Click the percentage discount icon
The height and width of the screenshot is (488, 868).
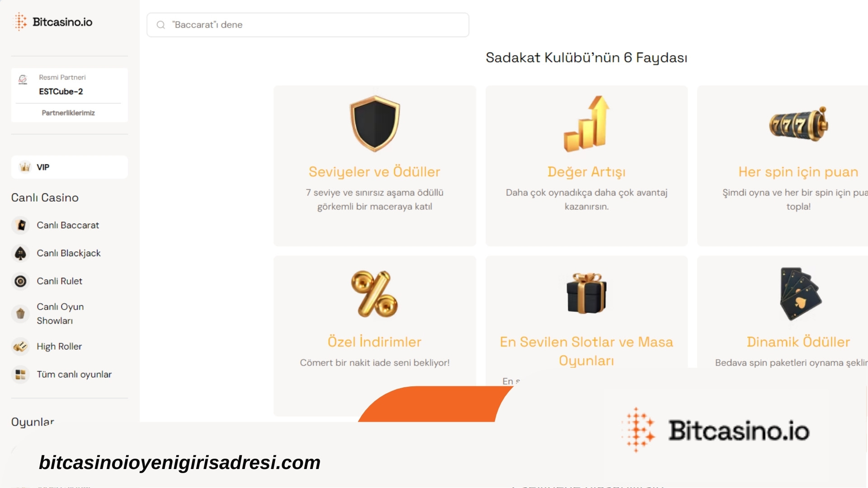point(374,292)
